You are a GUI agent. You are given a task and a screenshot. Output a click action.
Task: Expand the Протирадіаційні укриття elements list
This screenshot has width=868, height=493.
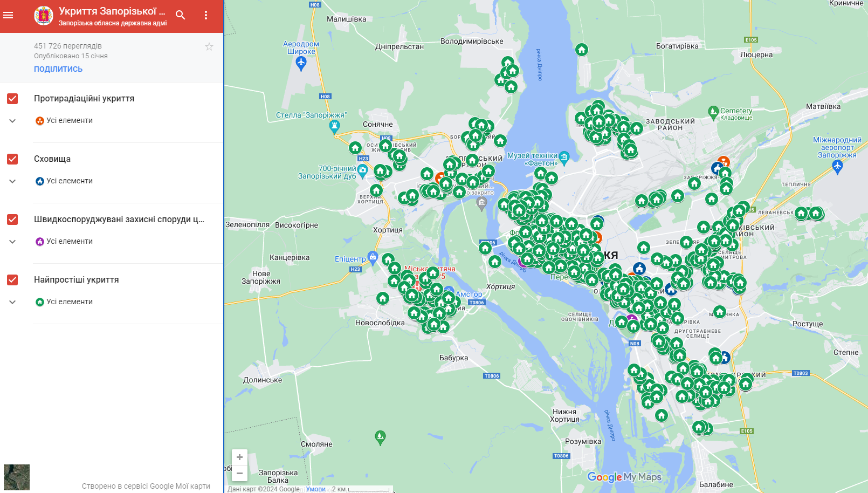tap(12, 121)
